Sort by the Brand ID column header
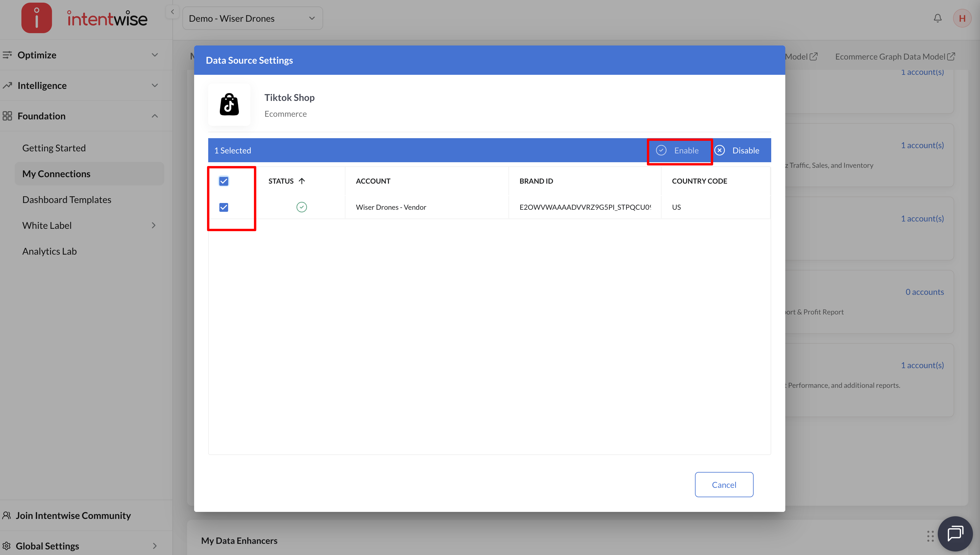This screenshot has height=555, width=980. [x=536, y=181]
